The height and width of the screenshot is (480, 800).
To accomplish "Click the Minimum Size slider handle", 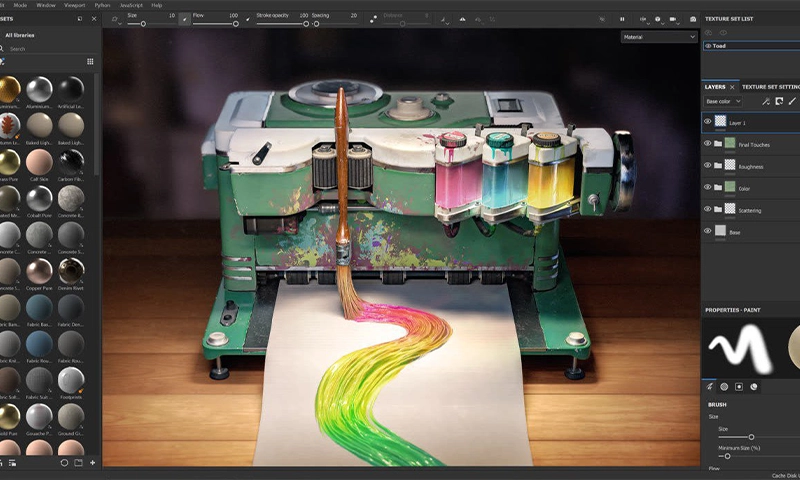I will [x=727, y=456].
